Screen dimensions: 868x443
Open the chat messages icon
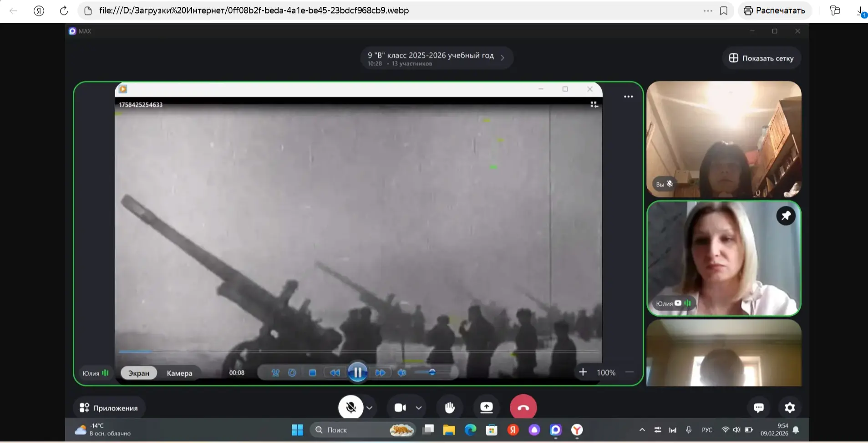tap(758, 408)
